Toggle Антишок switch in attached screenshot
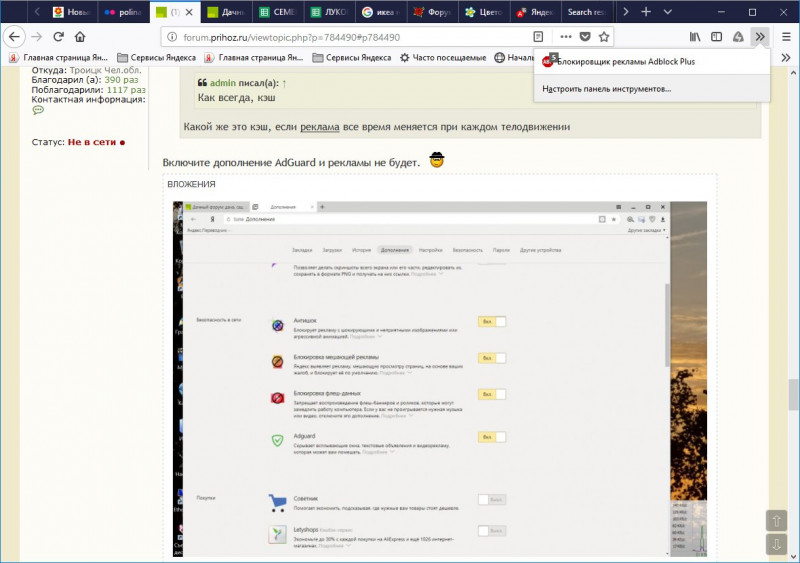 click(x=492, y=322)
